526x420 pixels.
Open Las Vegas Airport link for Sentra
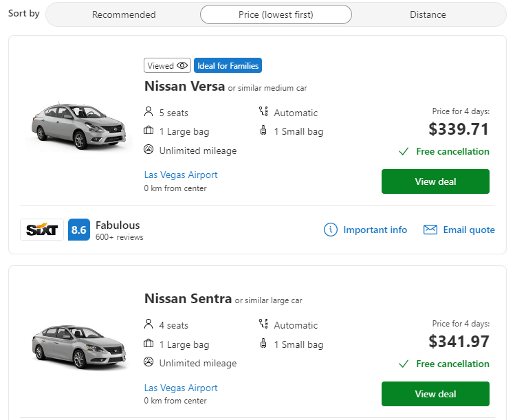181,388
